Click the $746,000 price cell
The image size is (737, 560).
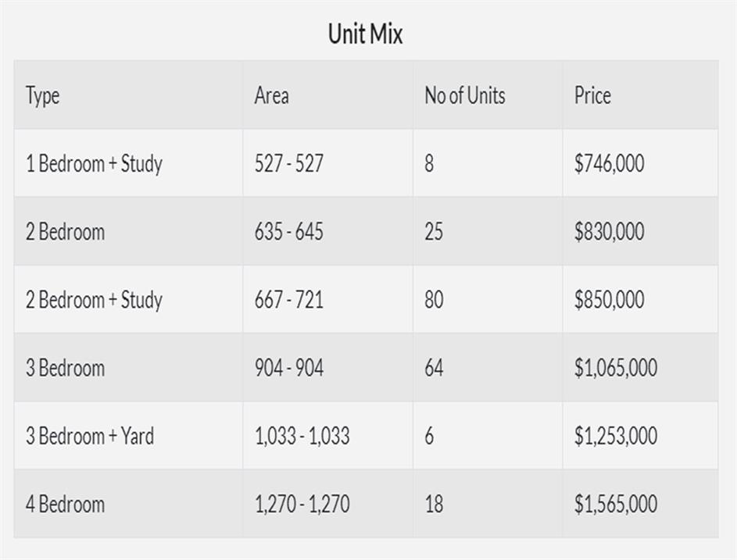609,164
